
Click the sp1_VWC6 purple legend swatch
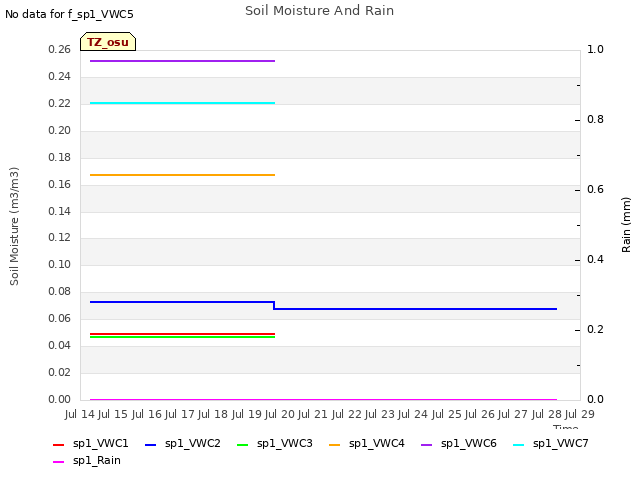point(427,444)
